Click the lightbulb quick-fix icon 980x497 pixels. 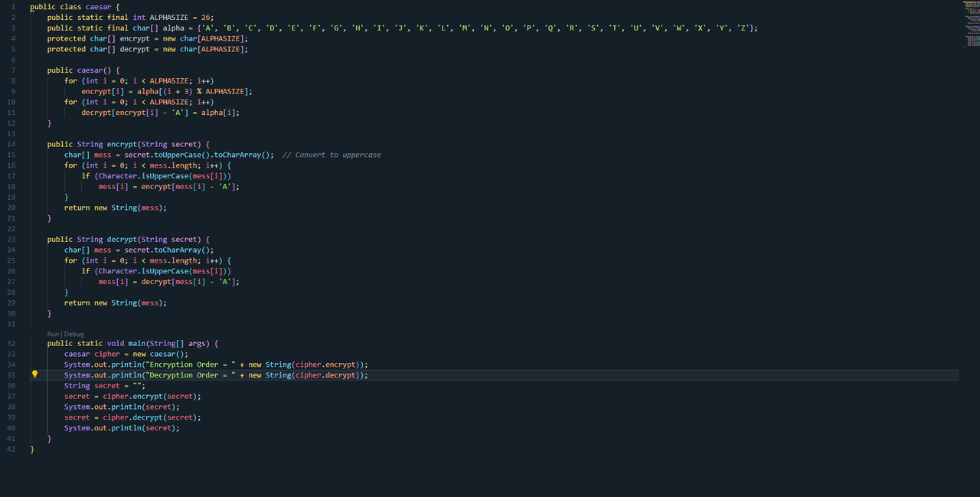(x=34, y=374)
